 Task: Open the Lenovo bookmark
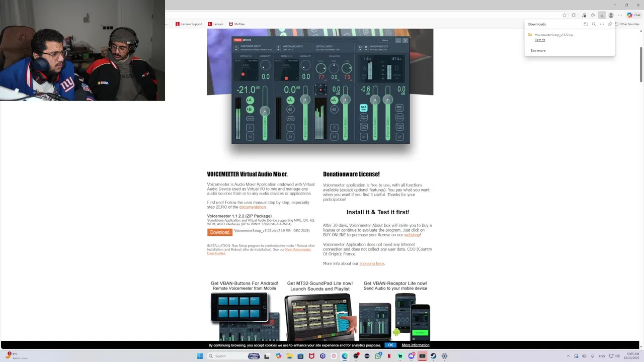tap(215, 24)
